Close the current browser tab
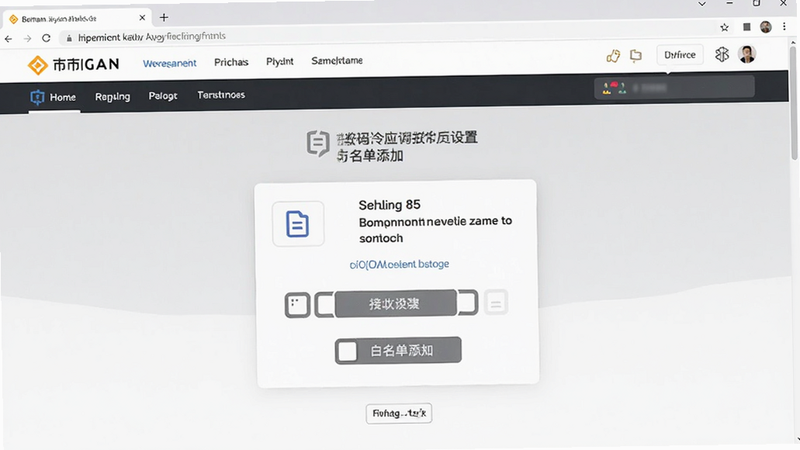 pyautogui.click(x=142, y=17)
